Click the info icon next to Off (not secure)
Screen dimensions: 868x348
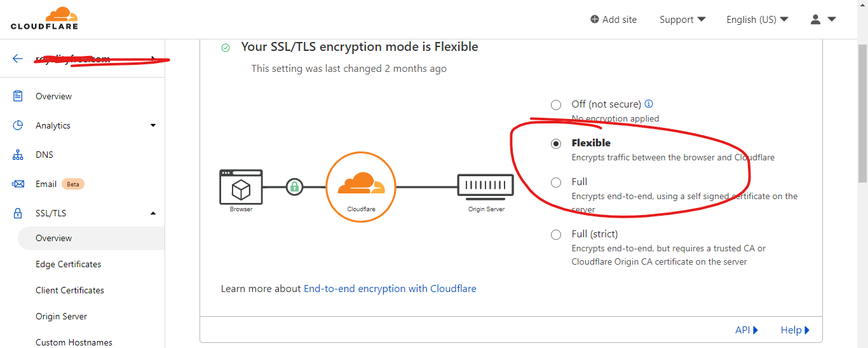pyautogui.click(x=649, y=104)
